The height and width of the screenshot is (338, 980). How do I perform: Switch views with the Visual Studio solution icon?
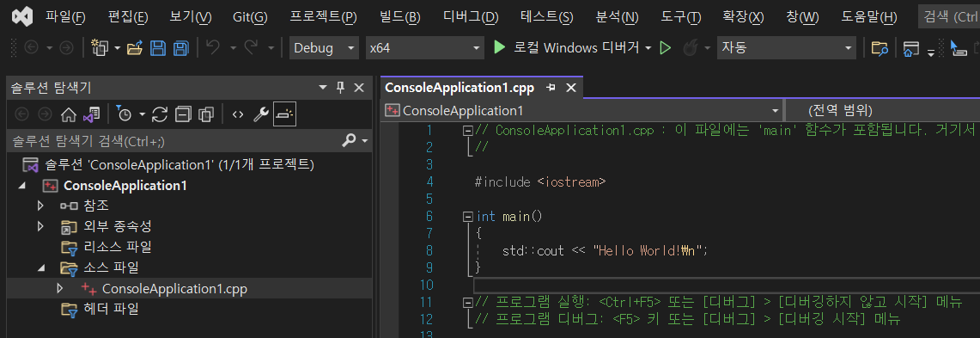[x=92, y=114]
